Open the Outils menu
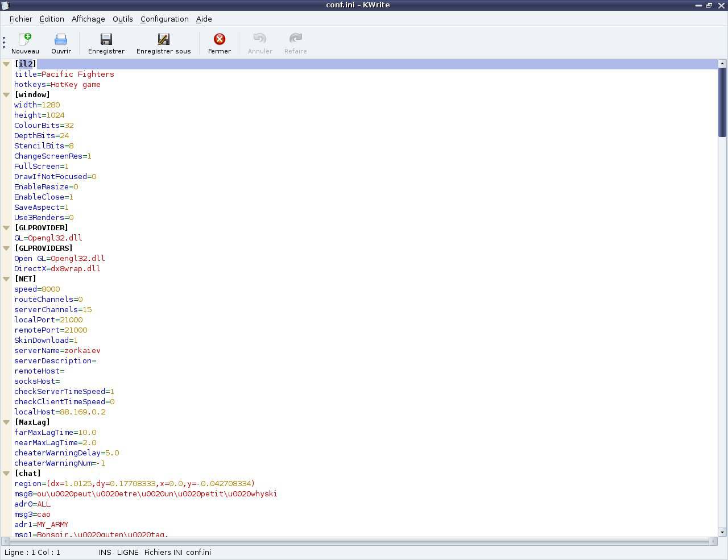The width and height of the screenshot is (728, 560). tap(123, 19)
